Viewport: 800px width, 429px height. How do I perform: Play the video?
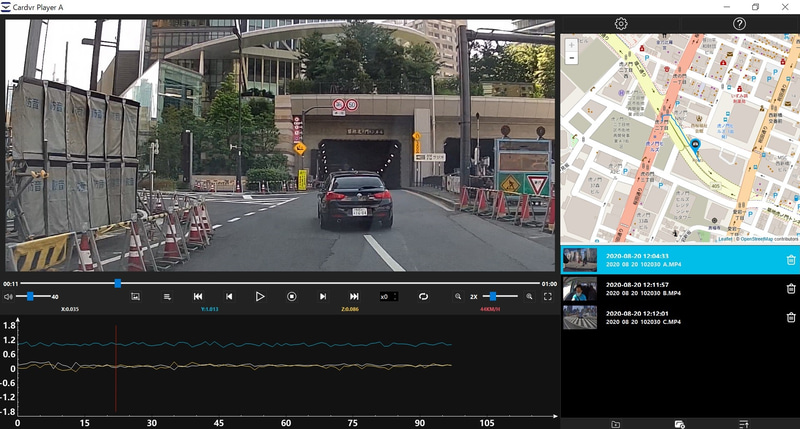[260, 296]
